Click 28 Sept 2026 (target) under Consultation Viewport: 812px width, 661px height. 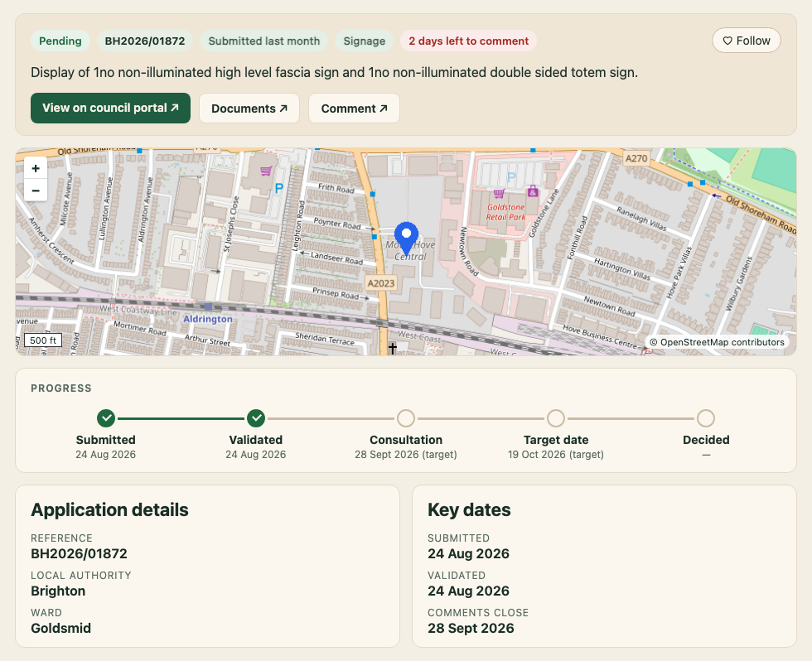click(x=406, y=455)
